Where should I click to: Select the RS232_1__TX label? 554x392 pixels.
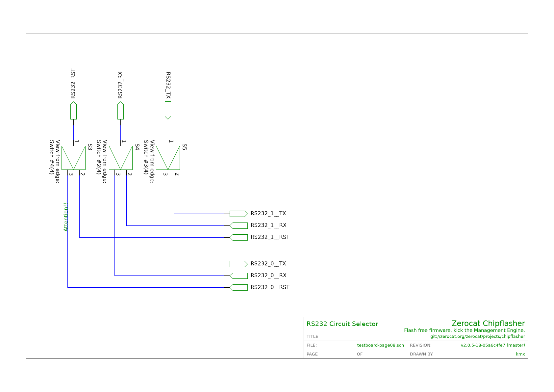[268, 214]
